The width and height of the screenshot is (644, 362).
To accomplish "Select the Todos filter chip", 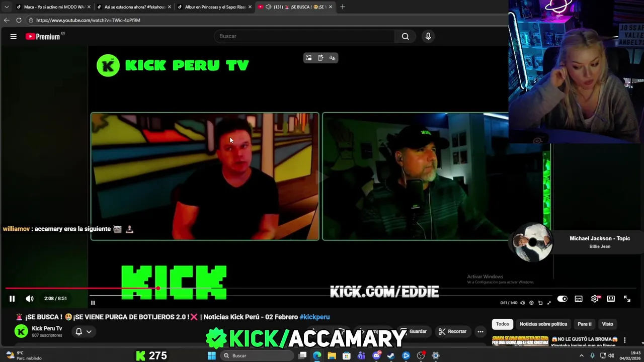I will tap(503, 324).
